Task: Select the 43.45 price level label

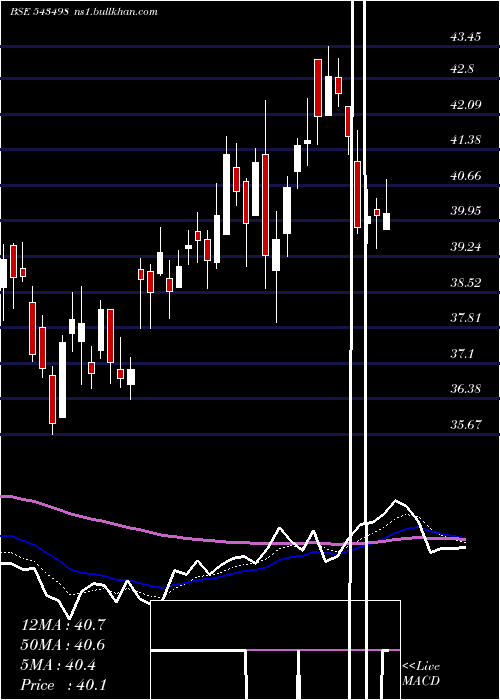Action: point(466,37)
